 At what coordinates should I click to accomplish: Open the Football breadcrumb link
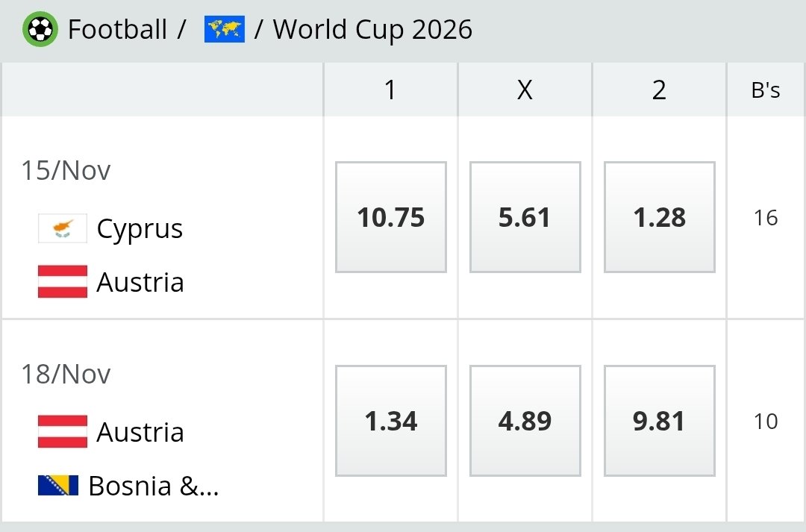click(x=117, y=30)
